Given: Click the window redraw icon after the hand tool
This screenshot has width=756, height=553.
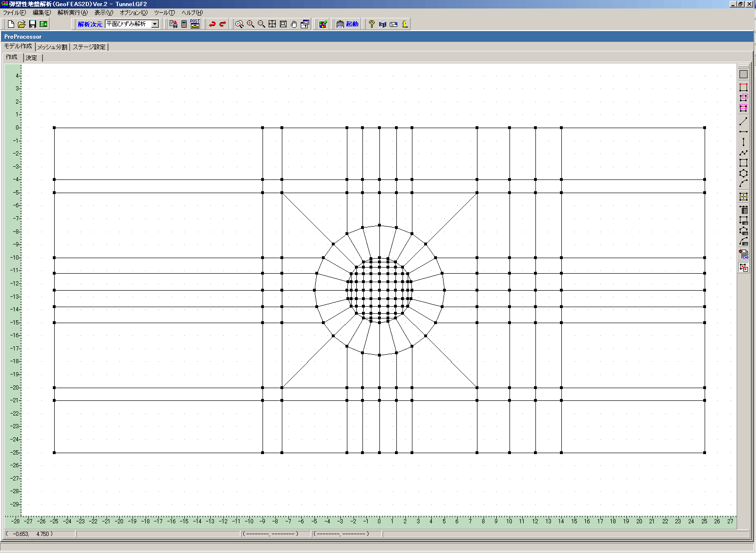Looking at the screenshot, I should click(305, 24).
